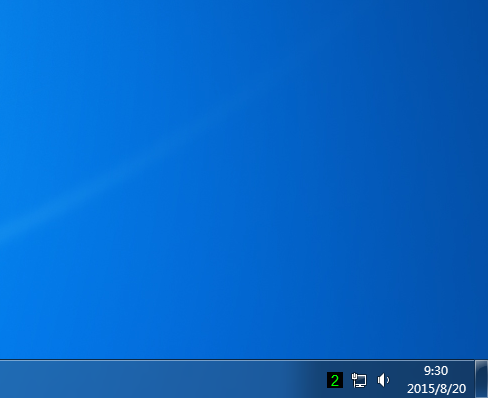Click the black tray icon showing 2
This screenshot has width=488, height=398.
pos(335,380)
